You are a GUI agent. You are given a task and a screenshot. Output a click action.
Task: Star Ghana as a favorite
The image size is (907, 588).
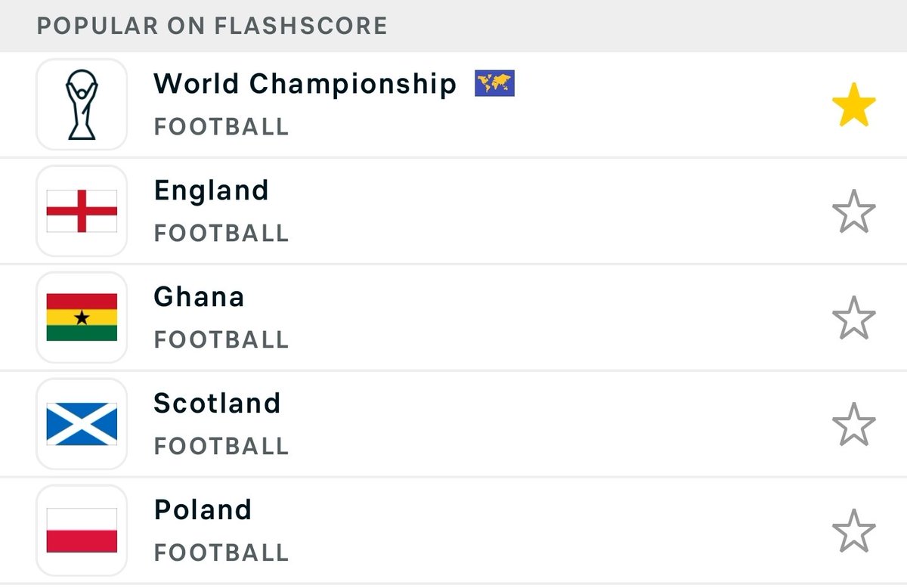pyautogui.click(x=853, y=317)
